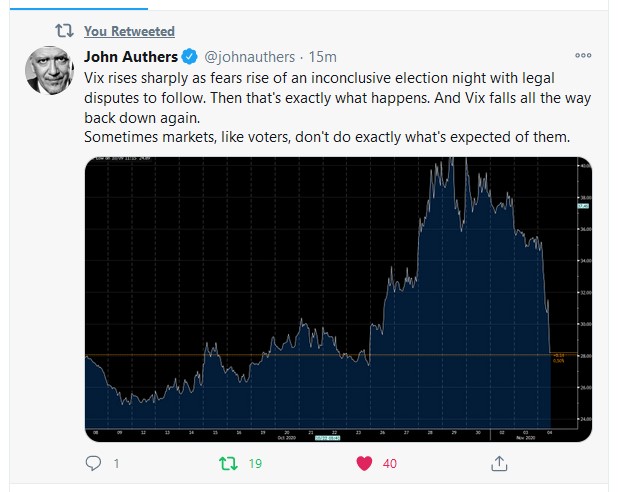Click the blue verified badge
Viewport: 618px width, 492px height.
click(192, 56)
